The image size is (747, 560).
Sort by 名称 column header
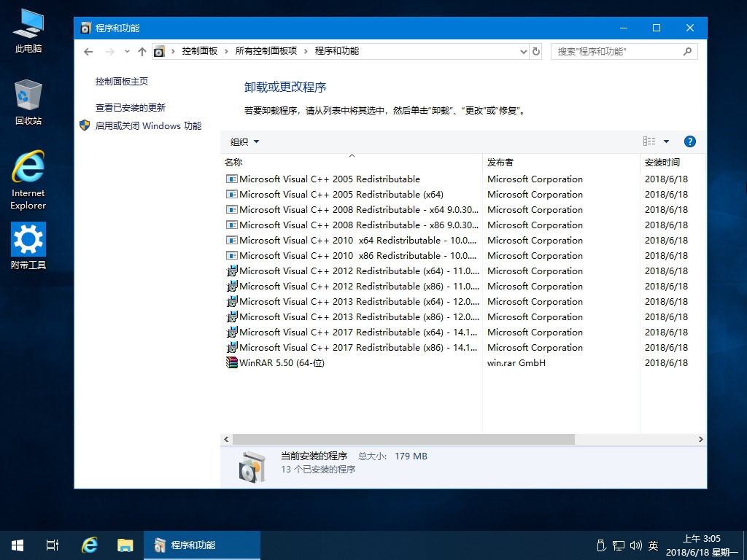point(352,163)
